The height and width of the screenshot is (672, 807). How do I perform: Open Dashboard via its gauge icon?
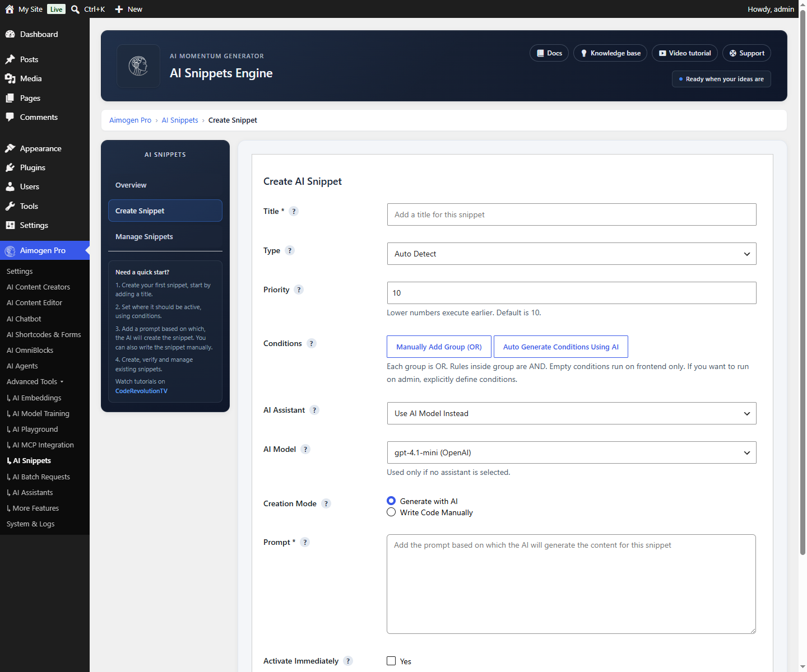(10, 34)
